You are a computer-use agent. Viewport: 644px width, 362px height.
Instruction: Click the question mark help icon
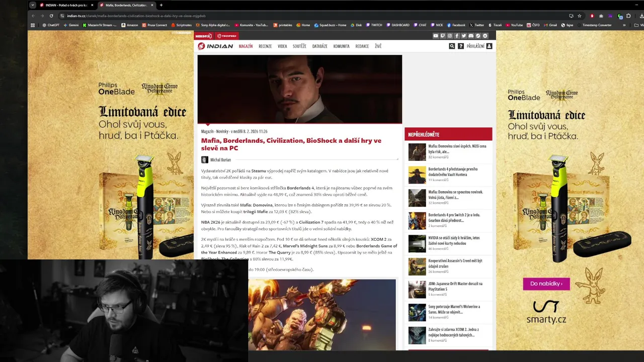461,46
